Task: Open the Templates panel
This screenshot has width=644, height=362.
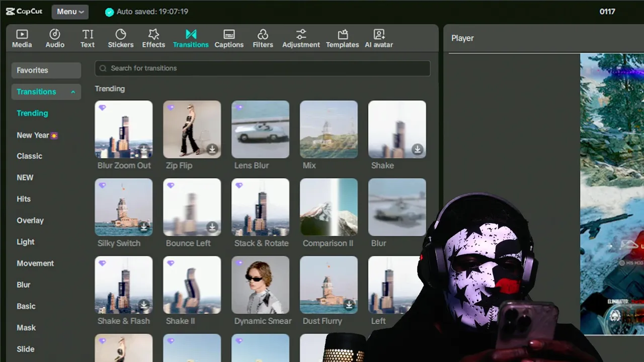Action: 342,39
